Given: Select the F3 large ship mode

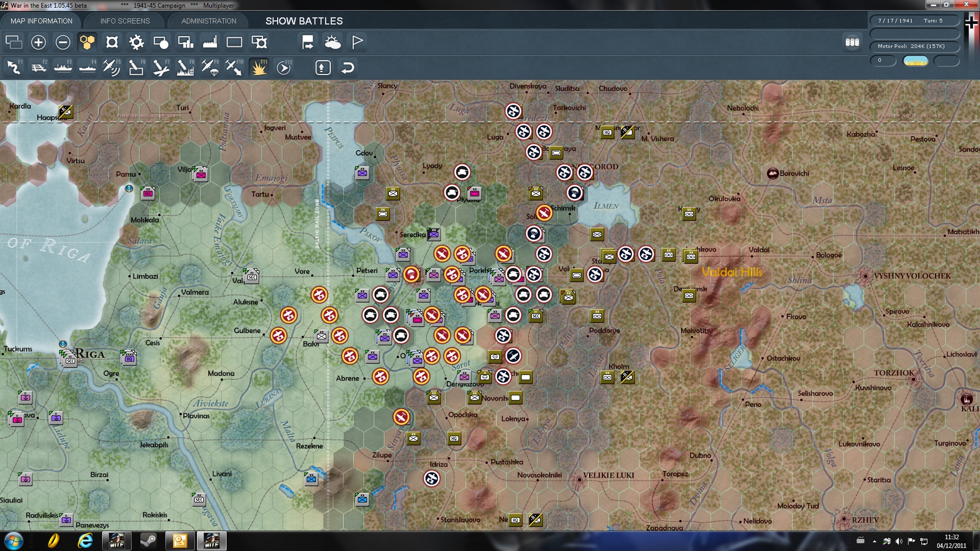Looking at the screenshot, I should tap(63, 67).
